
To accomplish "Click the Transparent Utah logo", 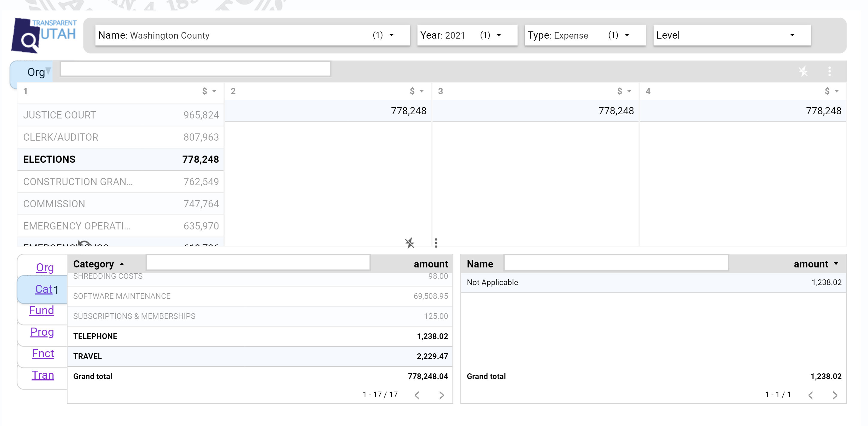I will 44,35.
